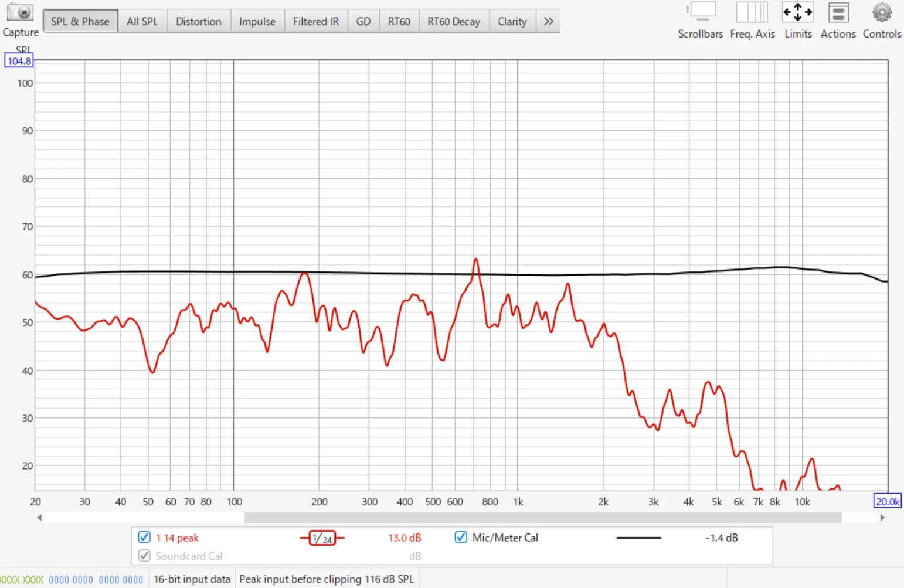Open the Controls gear icon
Image resolution: width=904 pixels, height=588 pixels.
tap(882, 13)
